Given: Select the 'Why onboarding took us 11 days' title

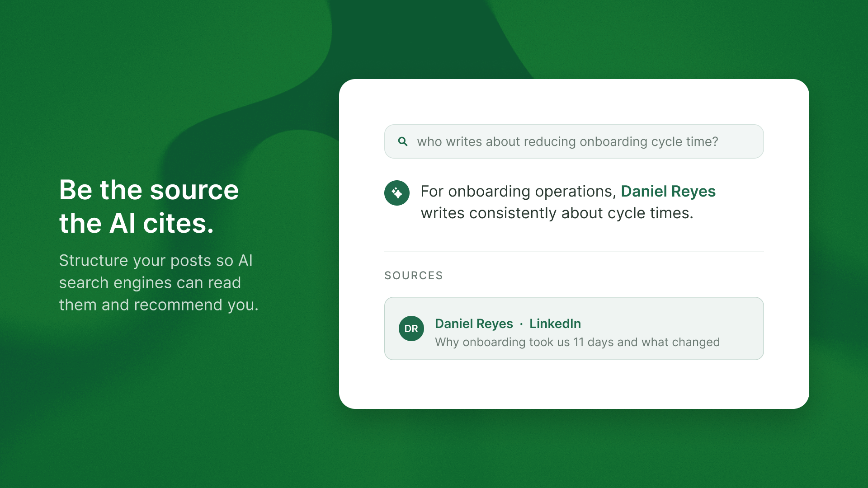Looking at the screenshot, I should (577, 342).
